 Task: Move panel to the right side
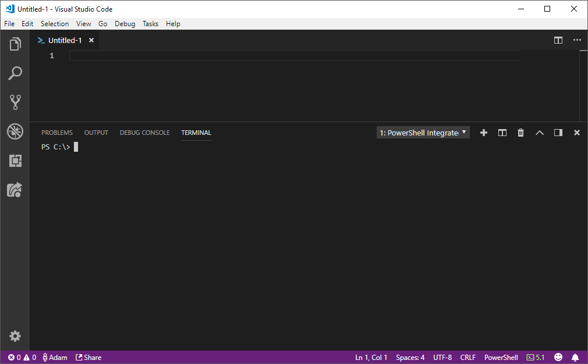(x=558, y=133)
